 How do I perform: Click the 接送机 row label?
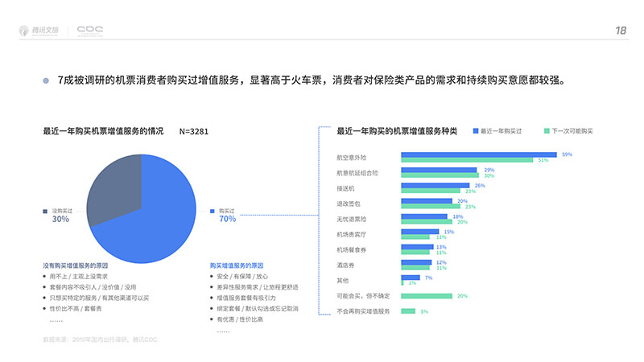[x=345, y=188]
